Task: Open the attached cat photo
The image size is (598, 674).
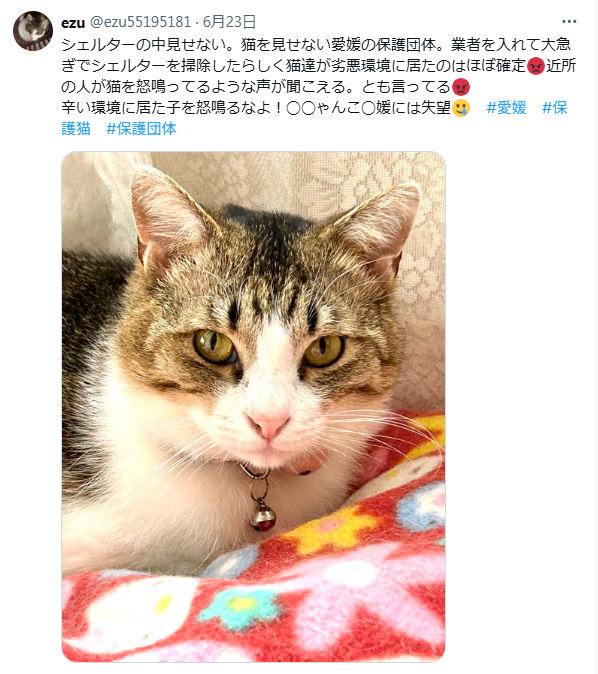Action: click(x=254, y=407)
